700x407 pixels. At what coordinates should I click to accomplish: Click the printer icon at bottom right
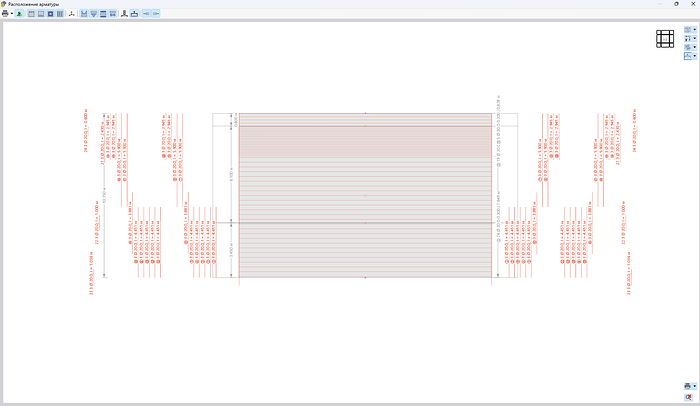coord(687,385)
